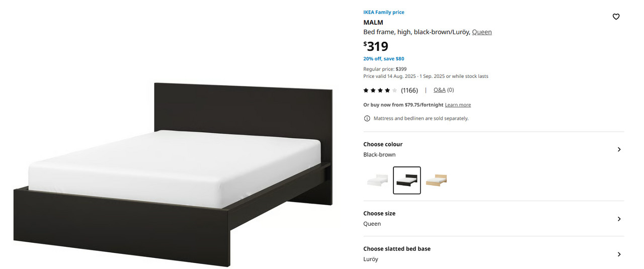
Task: Expand the Choose colour chevron
Action: coord(619,149)
